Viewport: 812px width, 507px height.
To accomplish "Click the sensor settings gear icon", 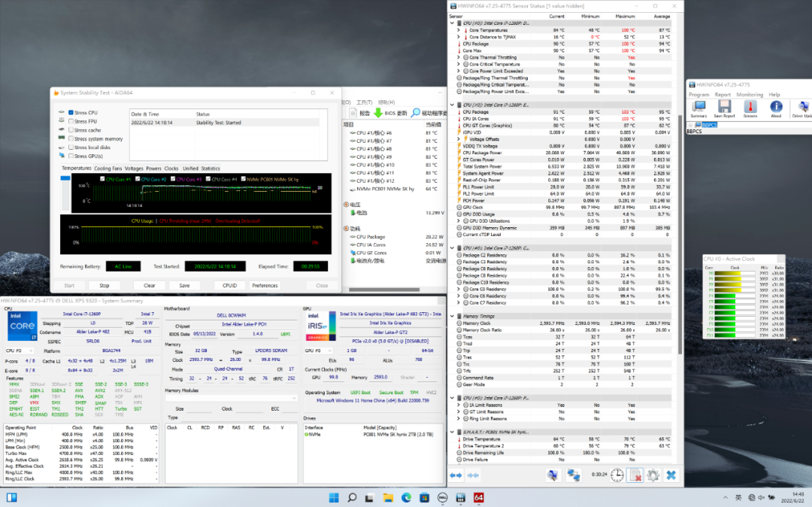I will pyautogui.click(x=653, y=475).
